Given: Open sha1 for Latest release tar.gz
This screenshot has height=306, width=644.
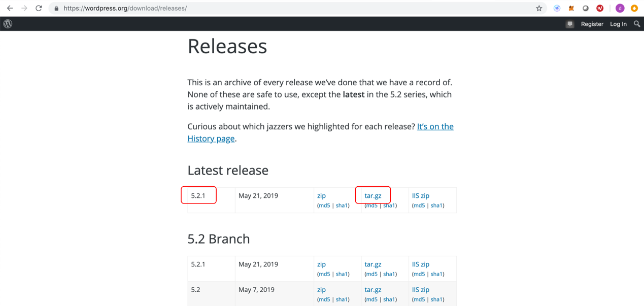Looking at the screenshot, I should point(389,206).
